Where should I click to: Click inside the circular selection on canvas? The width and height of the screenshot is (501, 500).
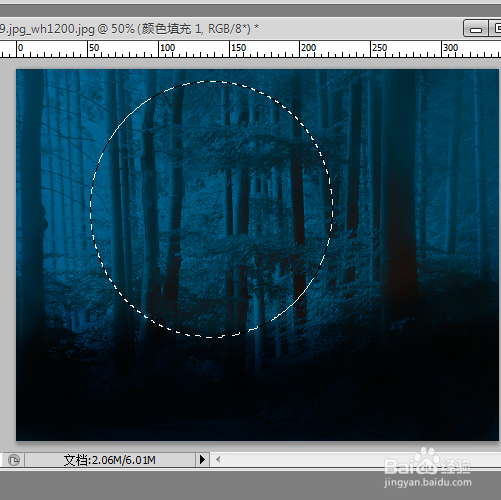click(x=211, y=209)
